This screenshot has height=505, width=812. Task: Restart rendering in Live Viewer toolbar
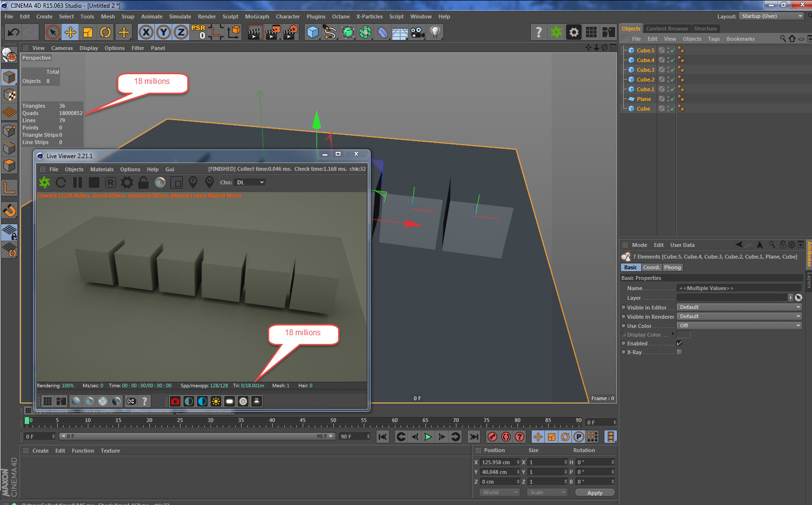[61, 182]
